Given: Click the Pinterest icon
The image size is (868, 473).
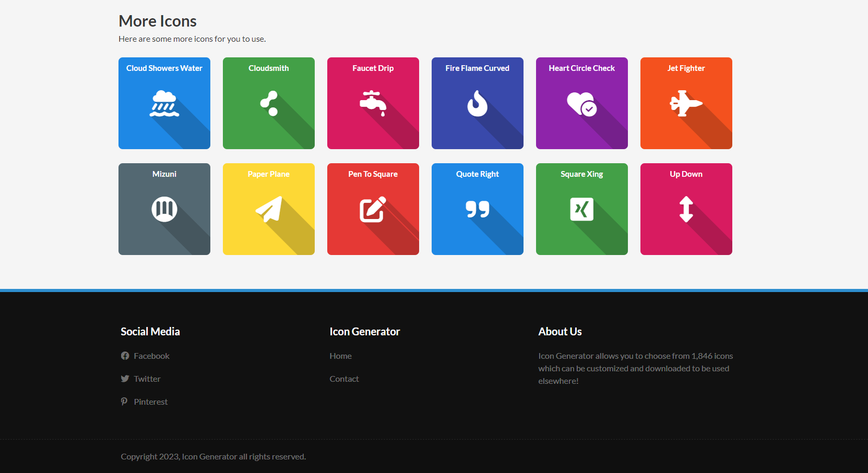Looking at the screenshot, I should [x=125, y=402].
